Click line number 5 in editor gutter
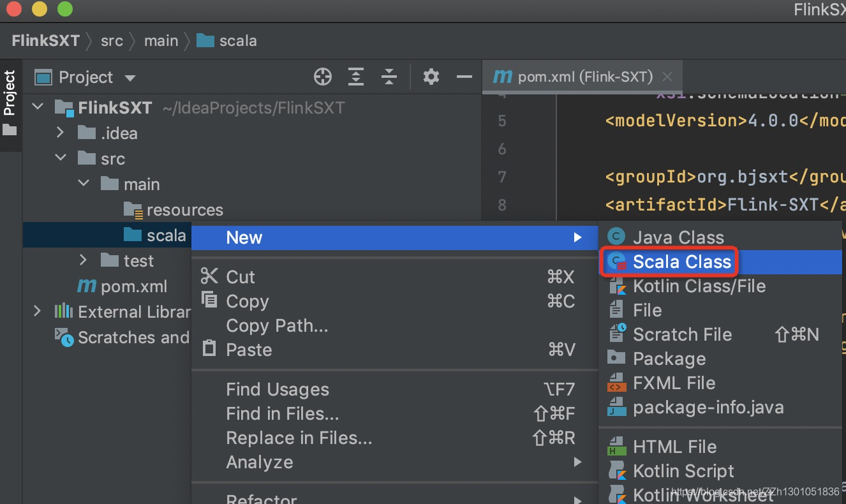 coord(501,121)
